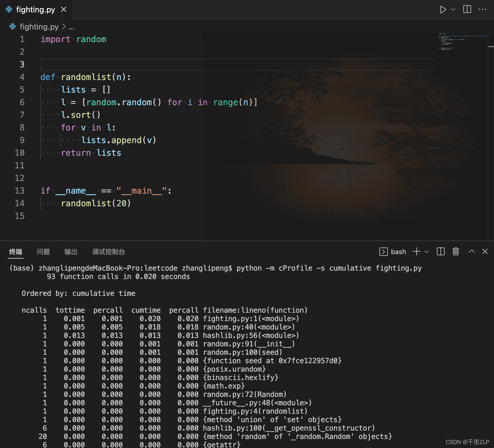Kill the terminal with trash icon
The height and width of the screenshot is (448, 494).
click(x=456, y=251)
